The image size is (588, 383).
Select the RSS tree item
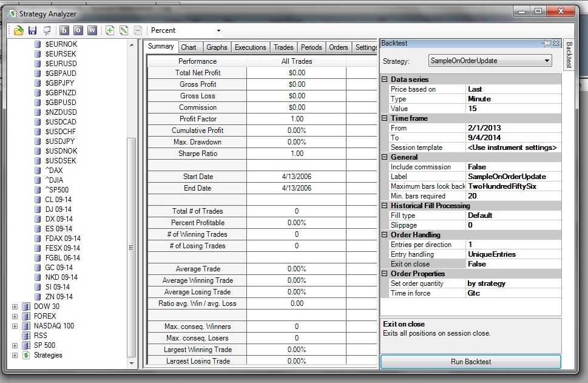(x=41, y=336)
